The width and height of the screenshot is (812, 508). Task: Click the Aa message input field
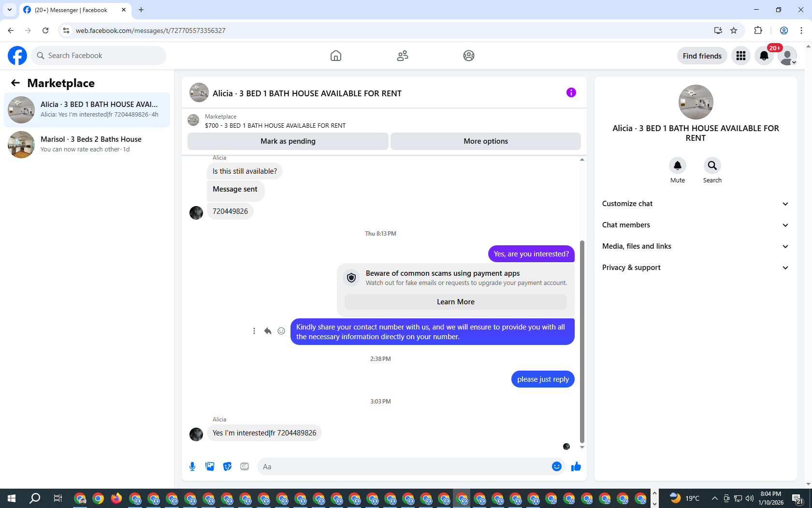(x=404, y=466)
